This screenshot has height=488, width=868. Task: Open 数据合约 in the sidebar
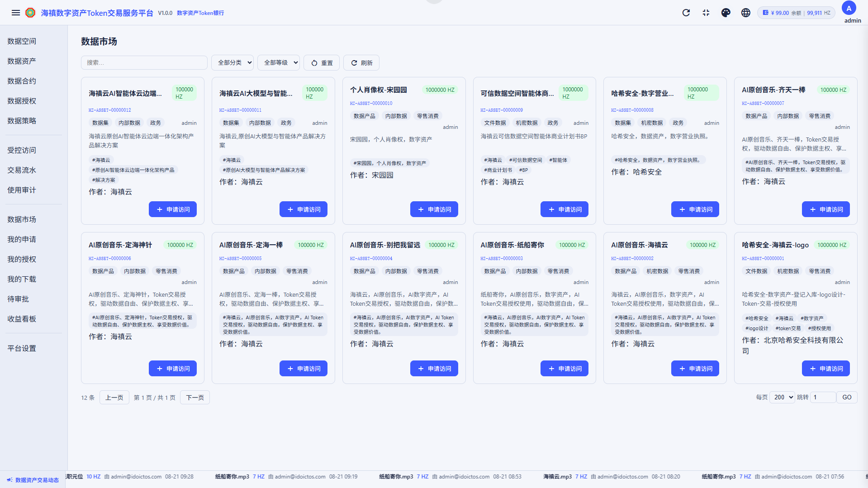coord(22,81)
